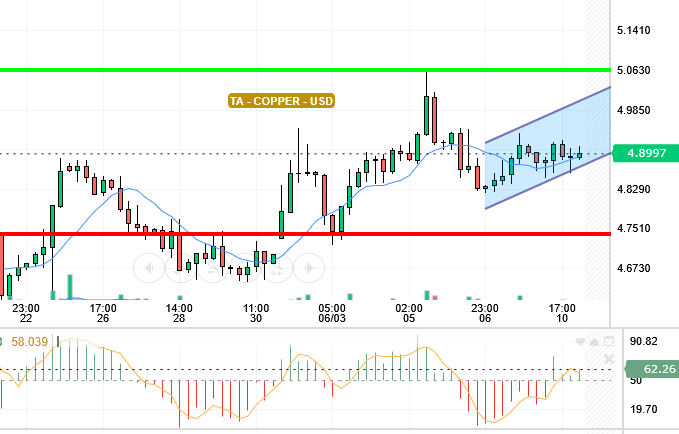Click time axis label 23:00 06

[x=485, y=313]
